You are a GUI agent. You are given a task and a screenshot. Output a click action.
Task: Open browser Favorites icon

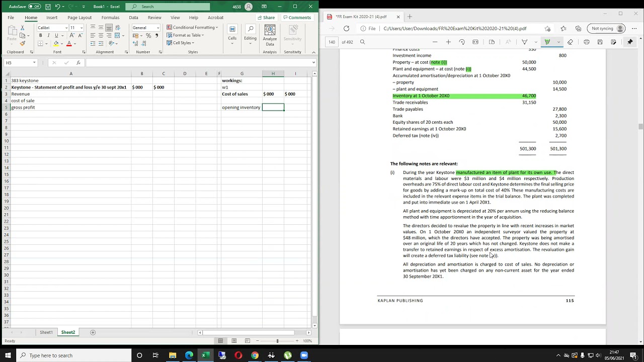563,29
